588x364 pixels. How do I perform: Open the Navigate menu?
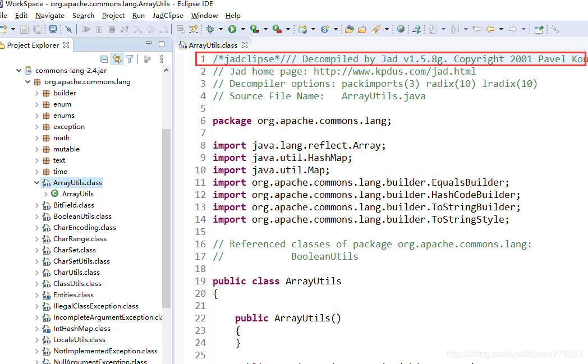50,15
